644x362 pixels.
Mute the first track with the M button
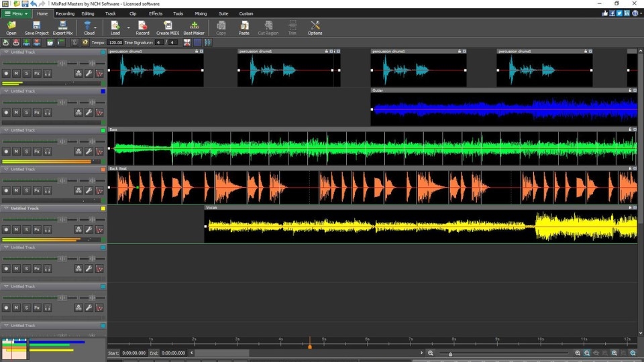tap(16, 74)
